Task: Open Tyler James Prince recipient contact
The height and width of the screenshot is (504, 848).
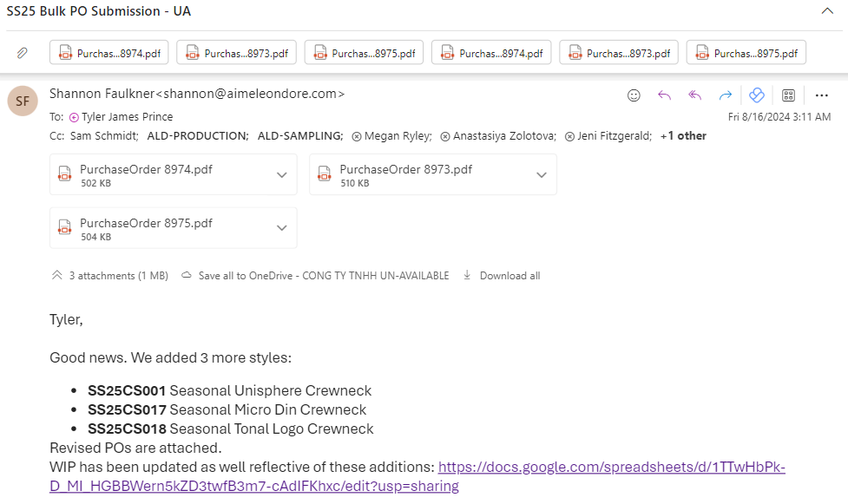Action: coord(122,117)
